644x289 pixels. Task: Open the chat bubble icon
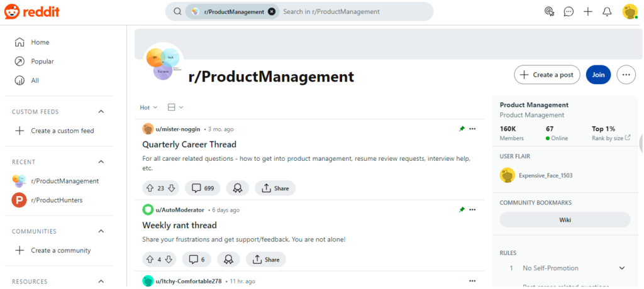click(569, 11)
